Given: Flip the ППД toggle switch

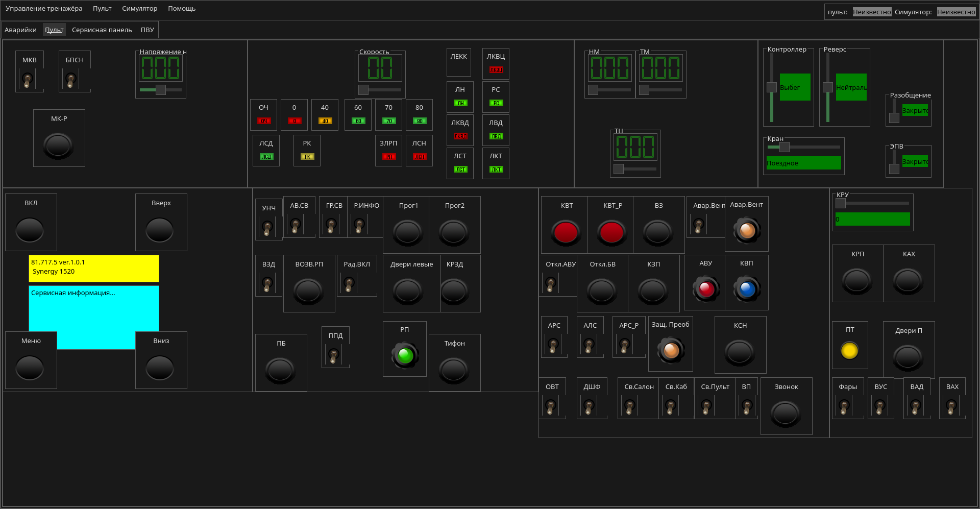Looking at the screenshot, I should pos(333,355).
